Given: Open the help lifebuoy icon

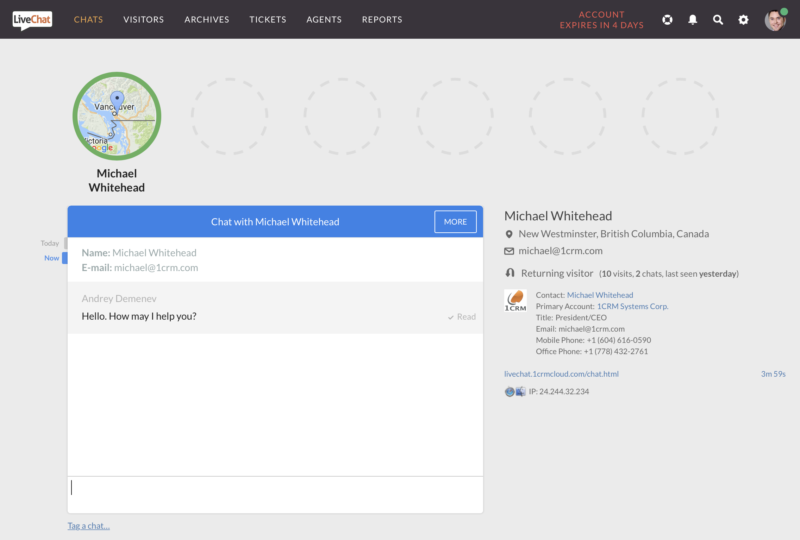Looking at the screenshot, I should [x=667, y=20].
